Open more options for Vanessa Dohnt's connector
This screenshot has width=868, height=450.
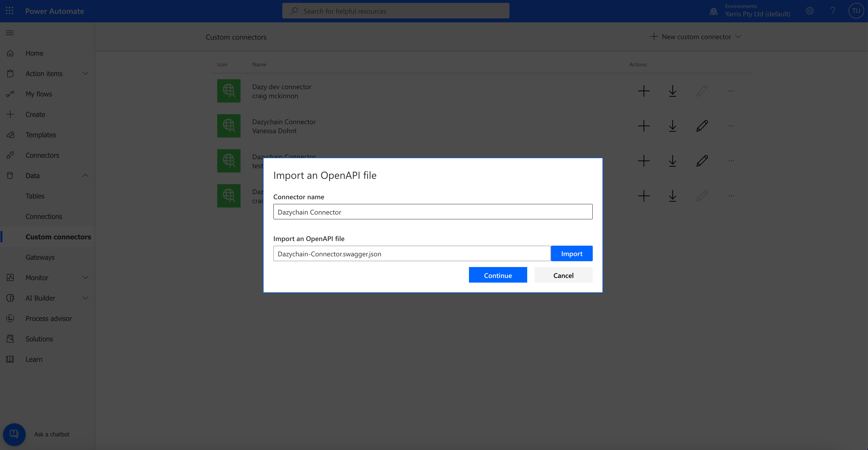coord(731,126)
